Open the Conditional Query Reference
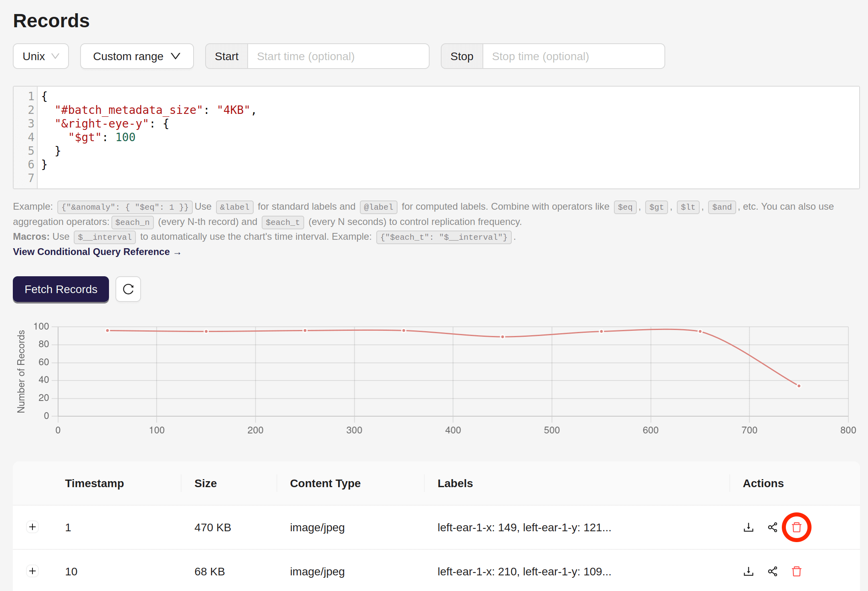The image size is (868, 591). 96,252
